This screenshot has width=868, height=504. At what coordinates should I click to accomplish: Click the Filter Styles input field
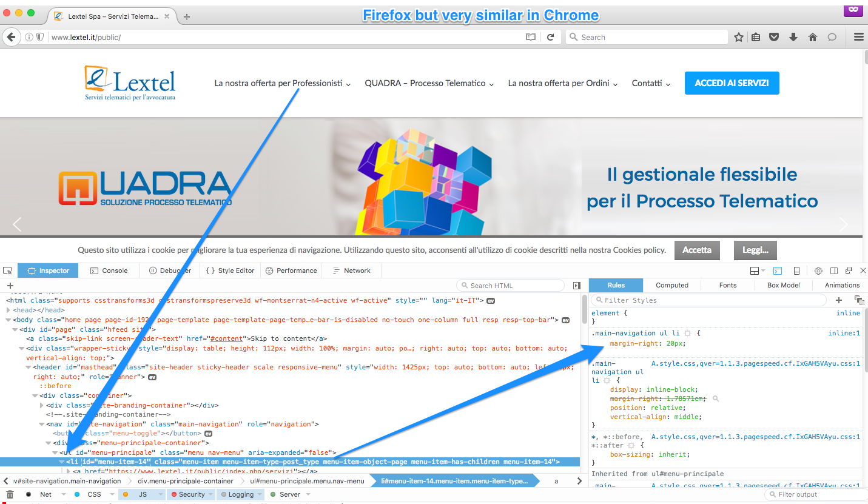[710, 300]
